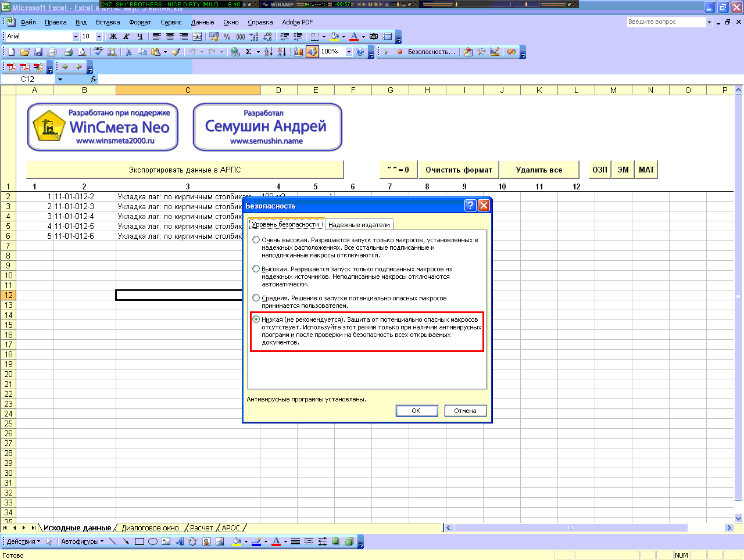Switch to the 'Надежные издатели' tab

point(359,225)
